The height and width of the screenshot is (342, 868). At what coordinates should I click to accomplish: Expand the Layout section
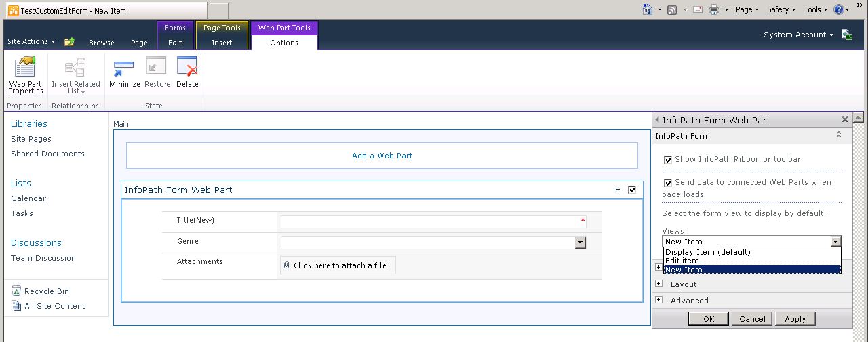pos(658,284)
